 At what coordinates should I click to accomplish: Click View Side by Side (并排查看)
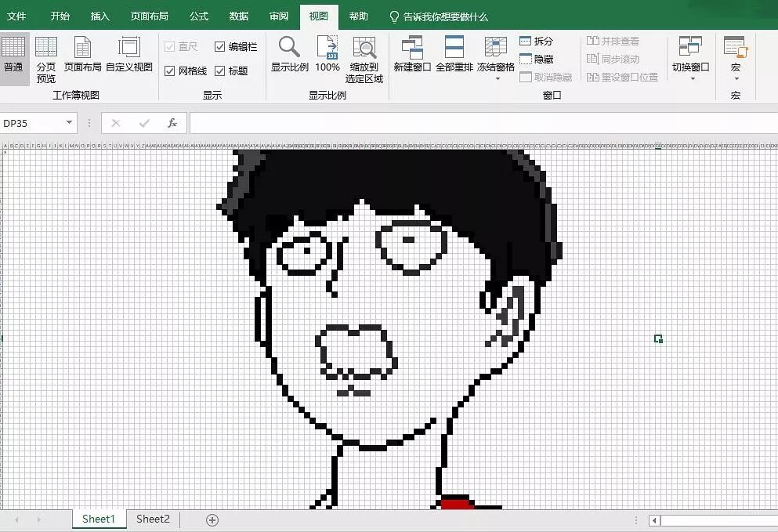coord(613,42)
